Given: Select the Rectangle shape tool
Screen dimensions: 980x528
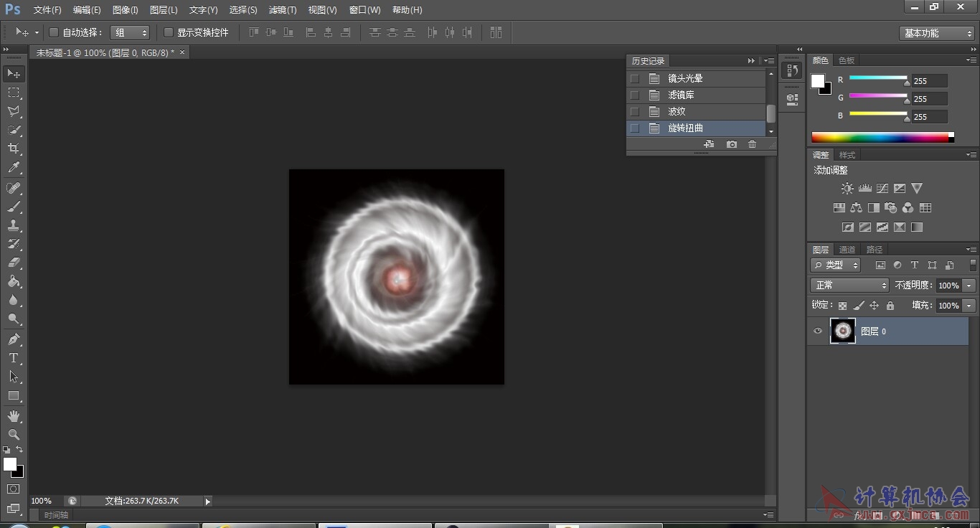Looking at the screenshot, I should [14, 395].
